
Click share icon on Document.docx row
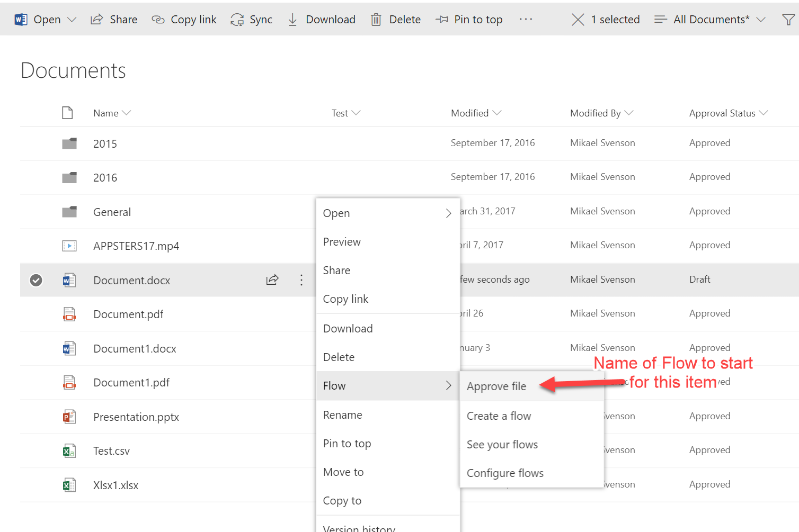coord(272,279)
